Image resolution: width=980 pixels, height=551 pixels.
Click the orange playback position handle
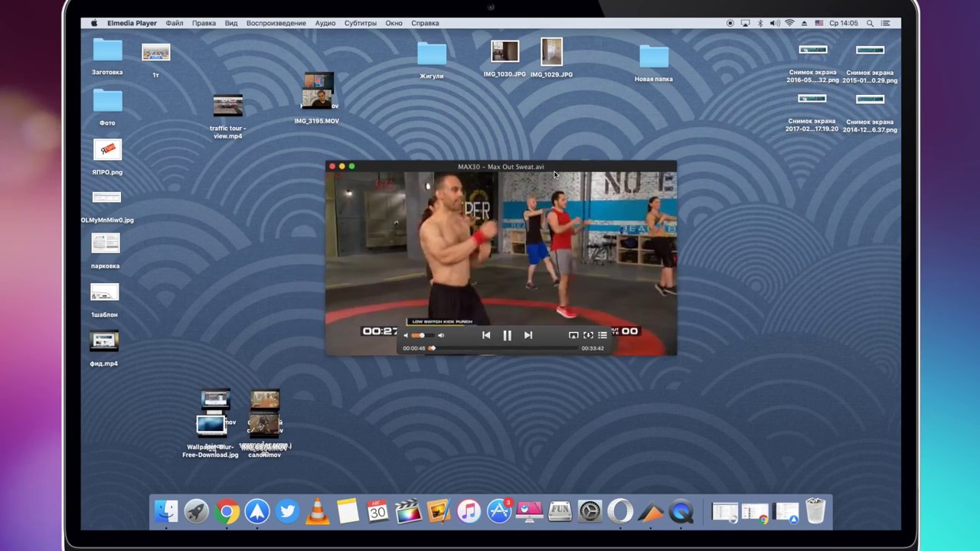(x=432, y=348)
